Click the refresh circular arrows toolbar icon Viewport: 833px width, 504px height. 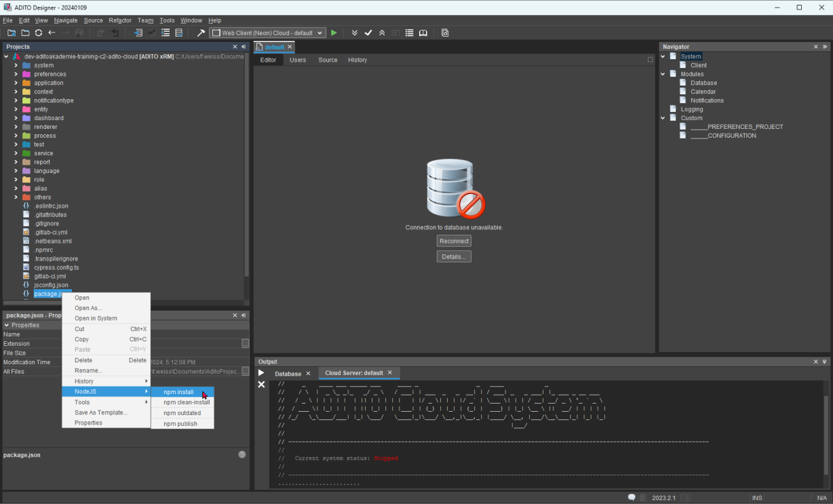39,33
